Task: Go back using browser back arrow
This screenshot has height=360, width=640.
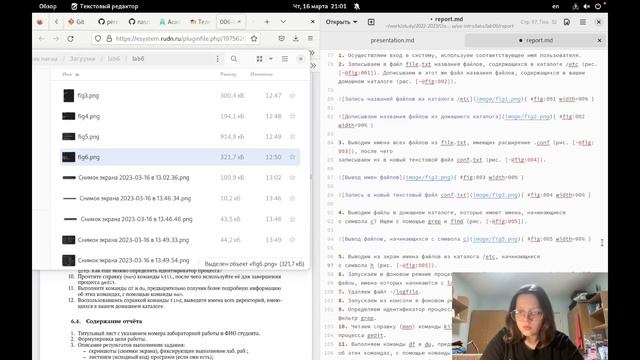Action: (x=41, y=38)
